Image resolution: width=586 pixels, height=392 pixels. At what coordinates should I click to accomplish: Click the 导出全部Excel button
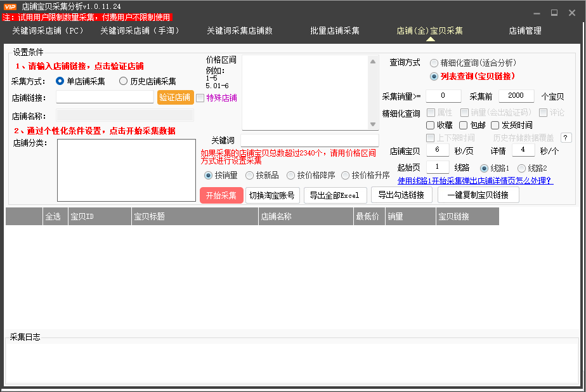point(335,195)
